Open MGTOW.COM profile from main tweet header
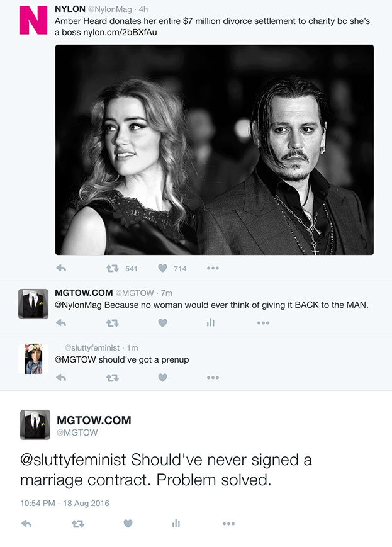392x547 pixels. 94,420
